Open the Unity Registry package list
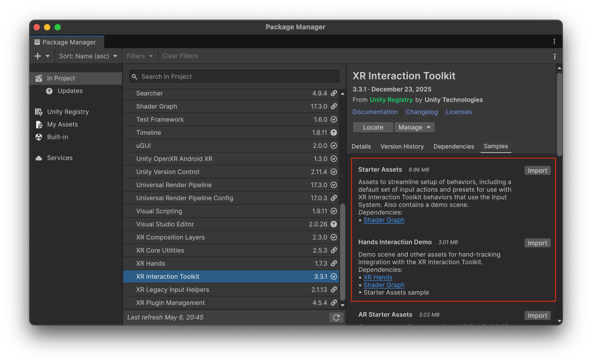The image size is (592, 364). coord(68,112)
